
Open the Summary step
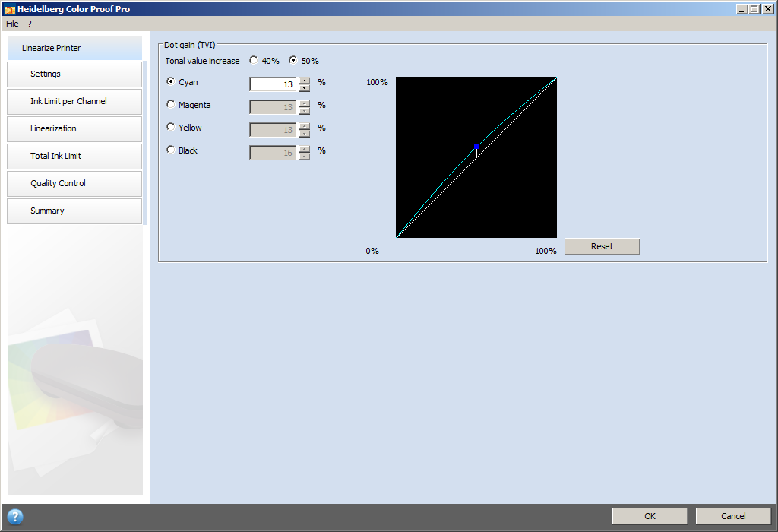(74, 211)
